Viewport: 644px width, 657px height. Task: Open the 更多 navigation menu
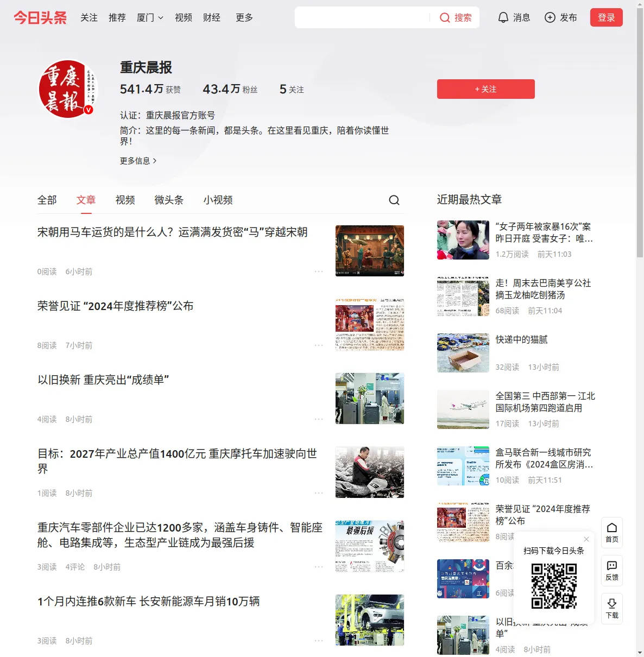[x=244, y=17]
